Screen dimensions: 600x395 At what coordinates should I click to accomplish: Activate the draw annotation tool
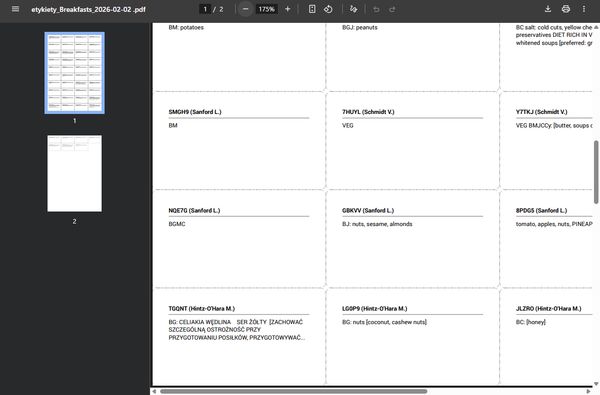point(354,9)
